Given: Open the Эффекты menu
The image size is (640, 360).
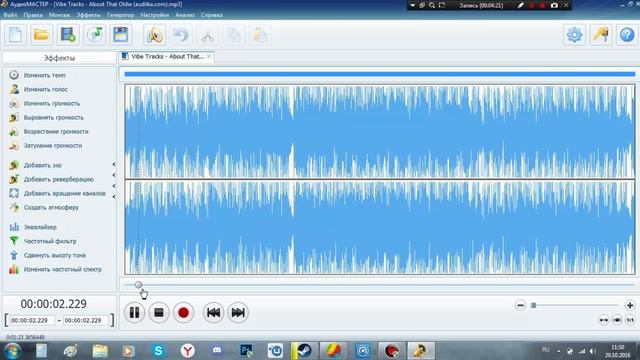Looking at the screenshot, I should point(89,15).
